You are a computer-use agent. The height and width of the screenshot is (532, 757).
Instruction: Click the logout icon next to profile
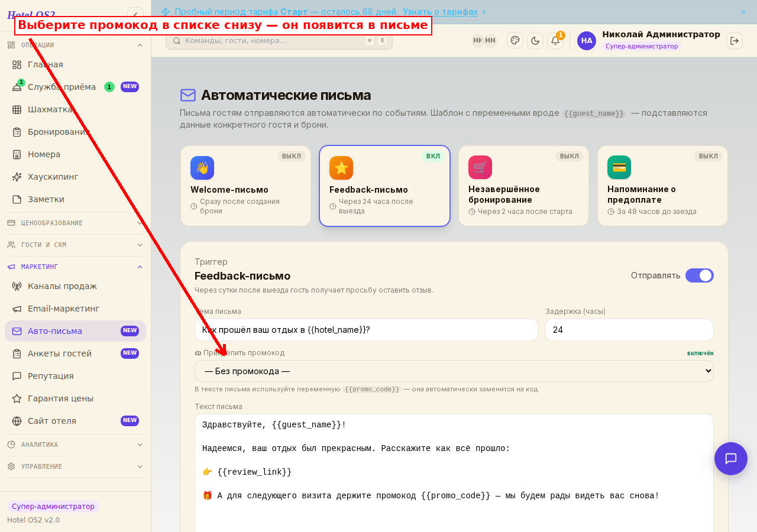[735, 40]
